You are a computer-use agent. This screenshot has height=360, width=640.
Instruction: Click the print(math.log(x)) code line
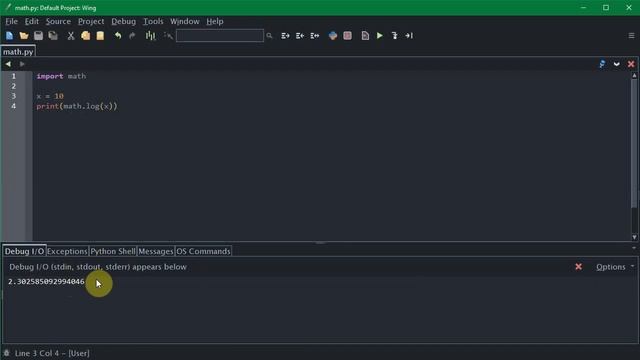click(77, 106)
